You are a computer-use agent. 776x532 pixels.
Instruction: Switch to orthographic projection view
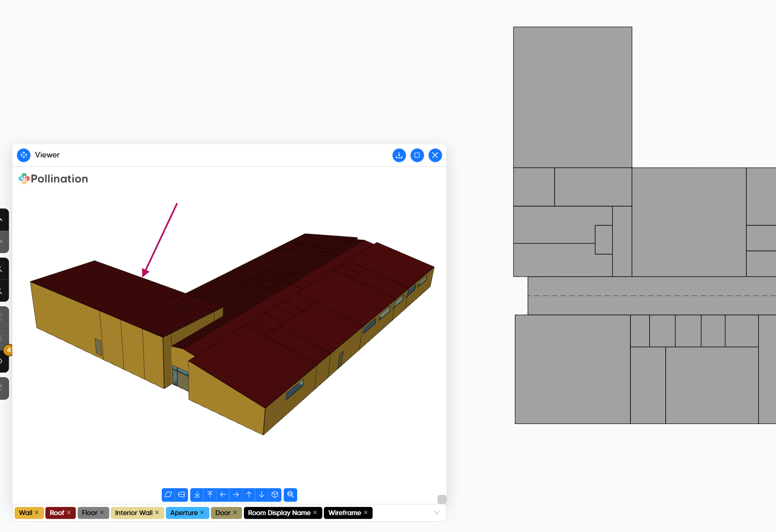pos(168,495)
